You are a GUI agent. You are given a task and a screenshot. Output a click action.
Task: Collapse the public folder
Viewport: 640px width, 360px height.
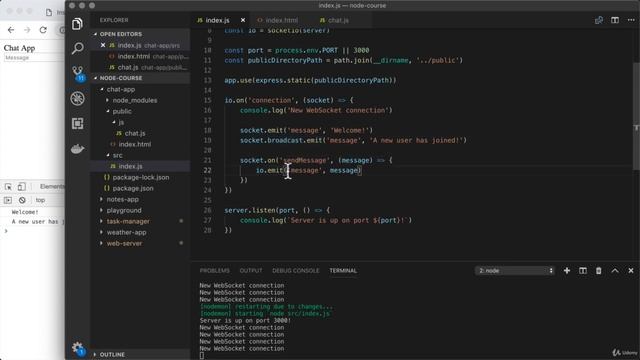click(x=108, y=111)
